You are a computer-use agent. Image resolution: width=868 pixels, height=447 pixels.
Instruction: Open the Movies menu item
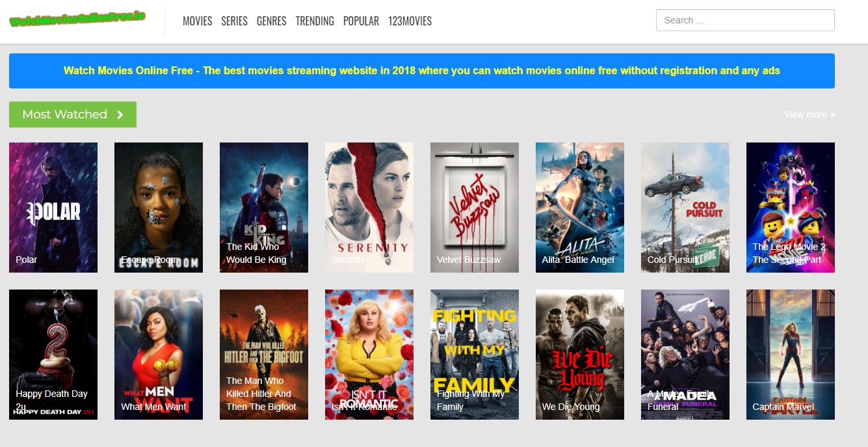[197, 21]
